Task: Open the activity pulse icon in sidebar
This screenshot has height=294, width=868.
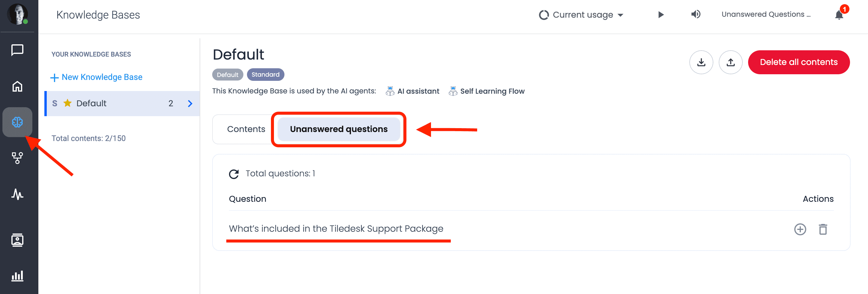Action: click(x=17, y=194)
